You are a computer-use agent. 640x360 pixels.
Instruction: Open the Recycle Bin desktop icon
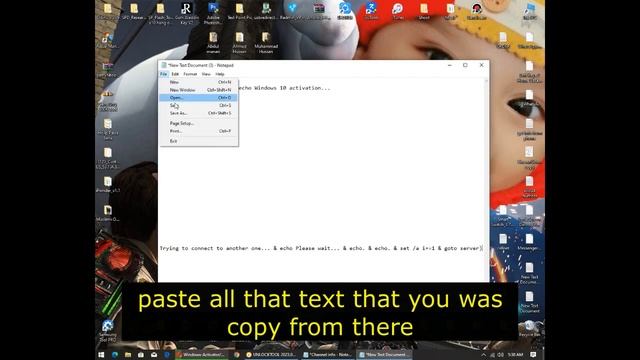(529, 329)
